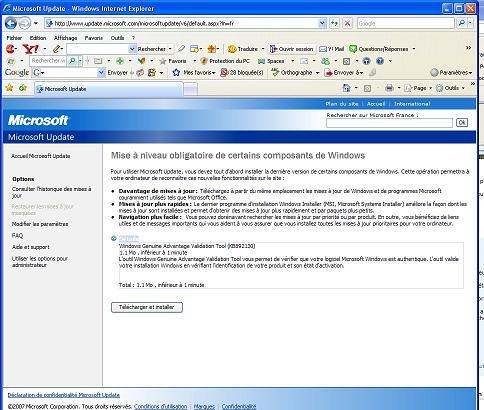Open Accueil Microsoft Update sidebar link

point(41,156)
